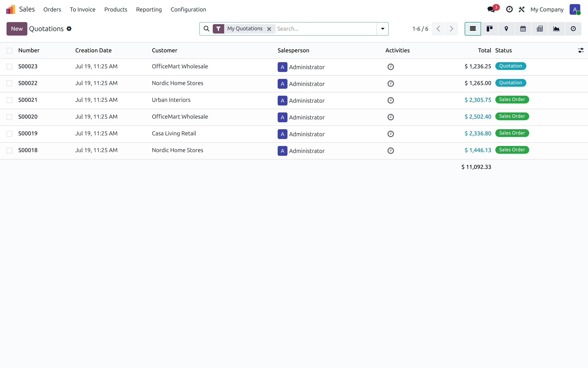This screenshot has width=588, height=368.
Task: Click the Quotations breadcrumb title
Action: pyautogui.click(x=46, y=29)
